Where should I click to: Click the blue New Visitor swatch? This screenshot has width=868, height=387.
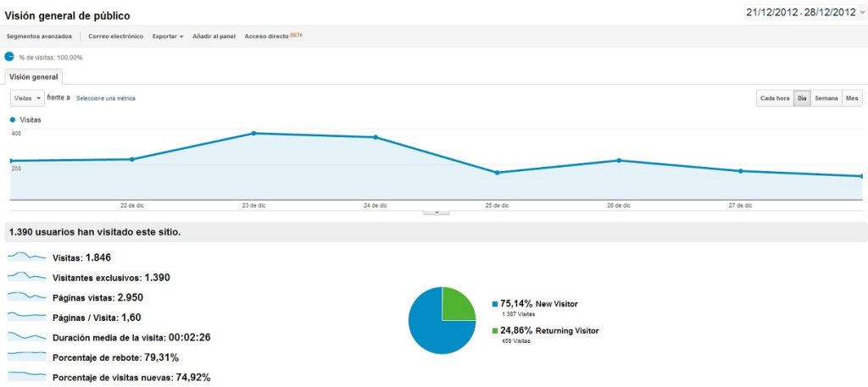[x=495, y=303]
